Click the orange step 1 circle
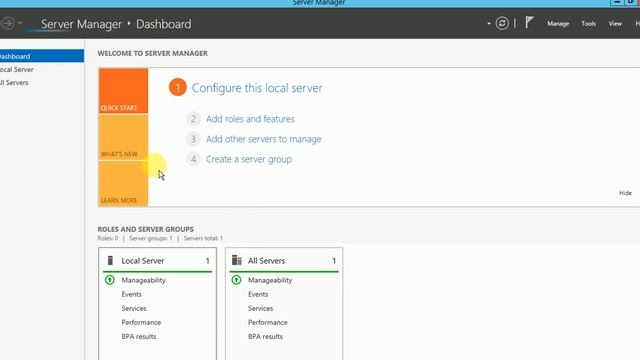 (178, 87)
